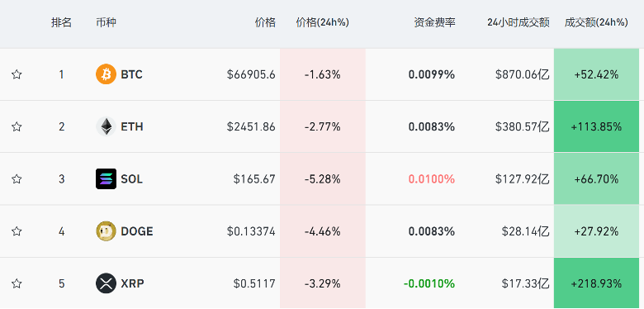Sort by 价格(24h%) column header
Image resolution: width=644 pixels, height=309 pixels.
322,22
